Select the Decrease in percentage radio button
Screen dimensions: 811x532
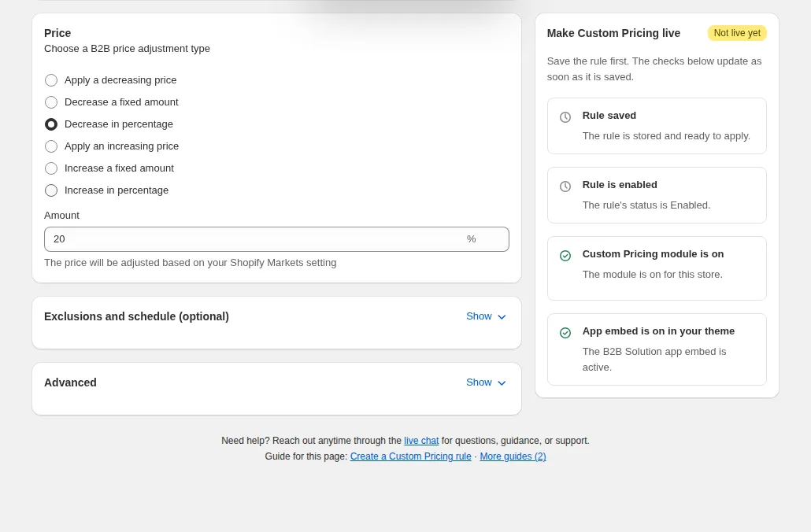click(x=51, y=124)
